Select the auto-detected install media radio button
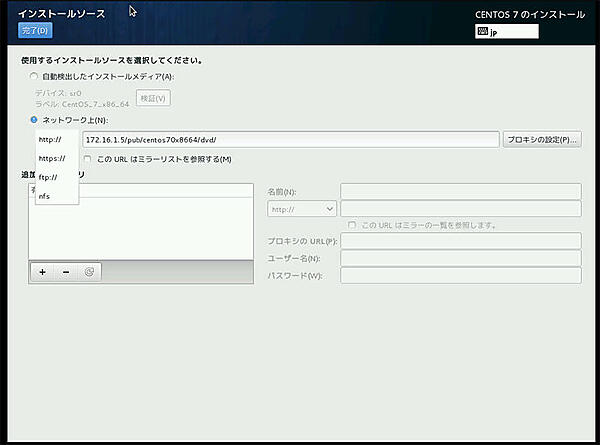The height and width of the screenshot is (445, 600). pyautogui.click(x=35, y=76)
